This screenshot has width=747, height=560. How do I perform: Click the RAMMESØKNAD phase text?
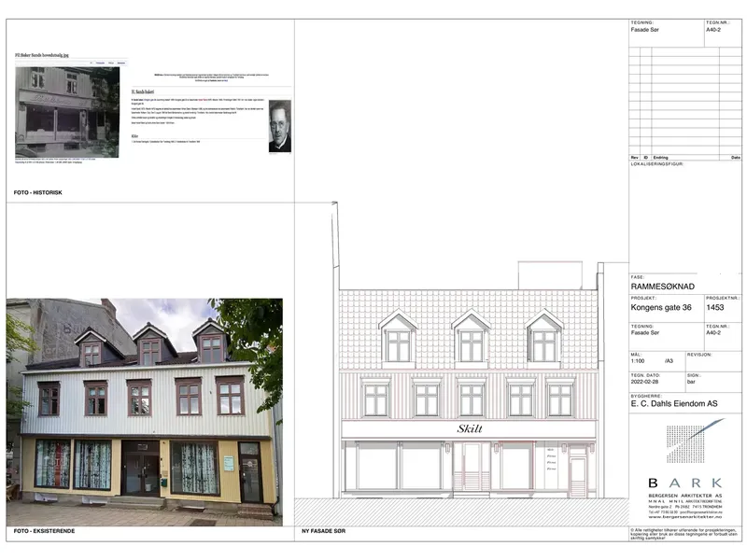pyautogui.click(x=662, y=287)
